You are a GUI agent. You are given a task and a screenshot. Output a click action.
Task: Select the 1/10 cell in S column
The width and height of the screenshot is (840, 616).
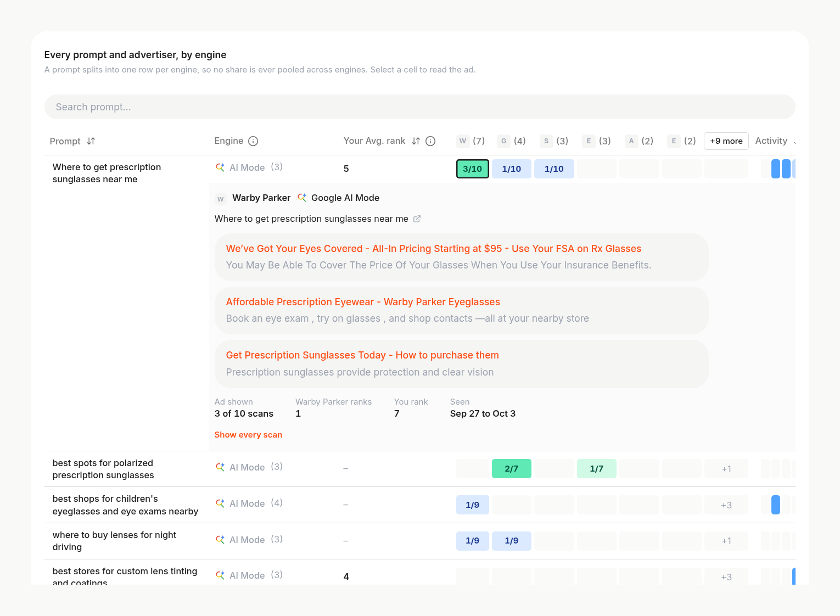pos(554,169)
